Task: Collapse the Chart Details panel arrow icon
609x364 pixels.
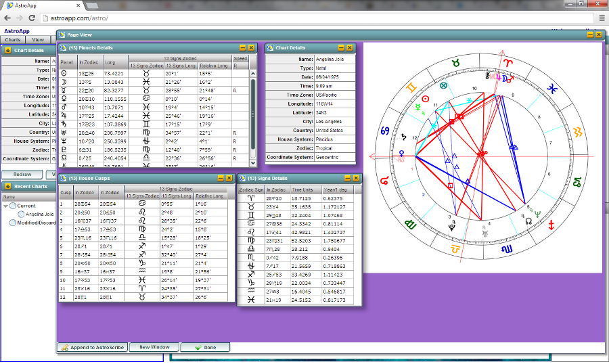Action: (7, 50)
